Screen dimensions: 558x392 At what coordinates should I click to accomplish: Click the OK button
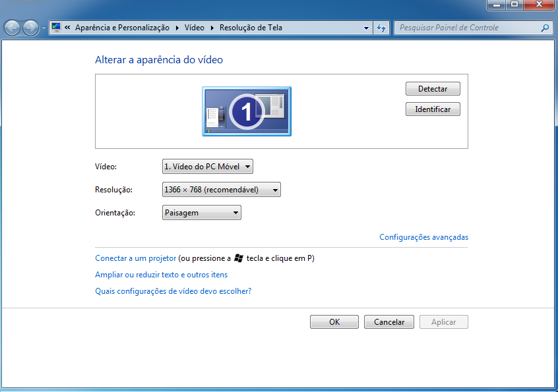point(334,322)
